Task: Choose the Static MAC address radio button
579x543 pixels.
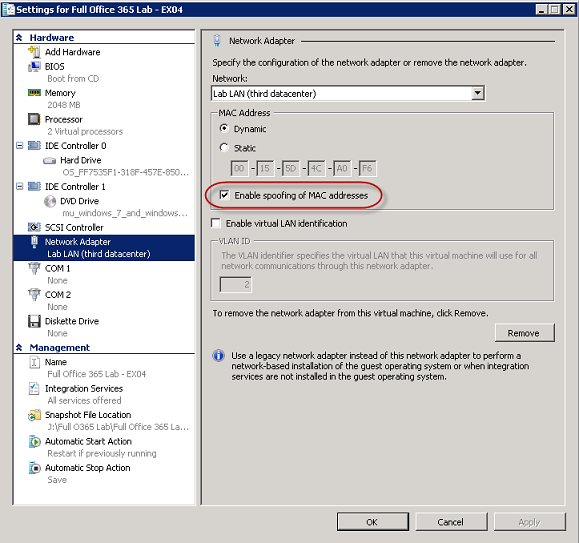Action: click(x=224, y=148)
